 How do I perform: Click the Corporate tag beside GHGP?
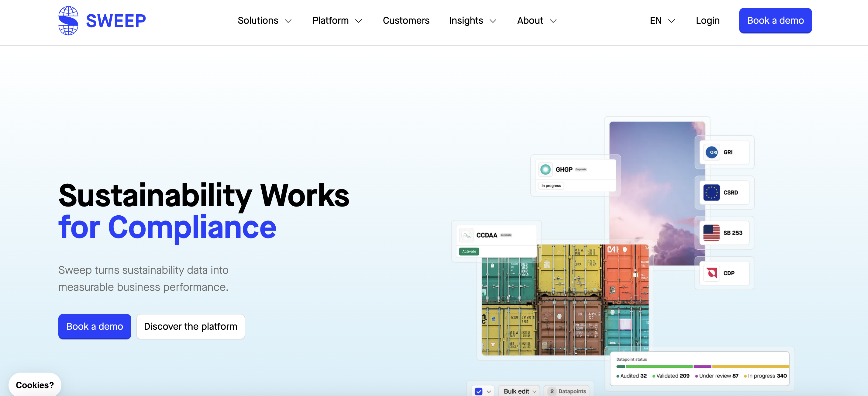[x=580, y=169]
